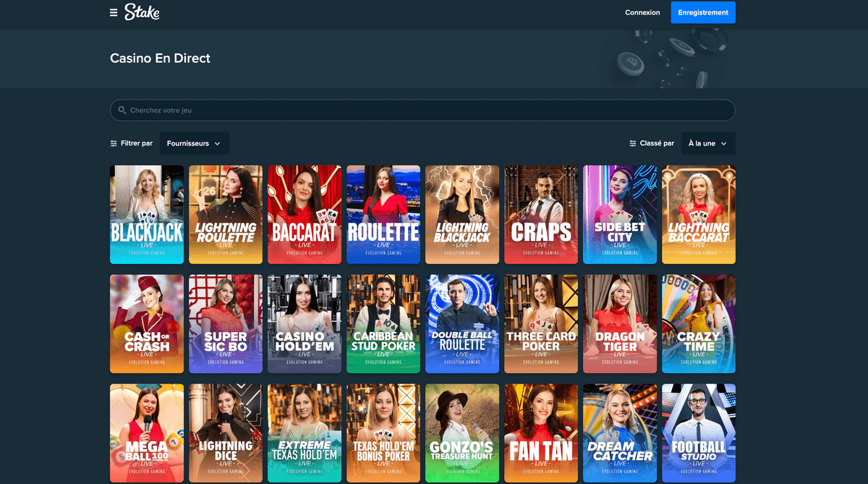The width and height of the screenshot is (868, 484).
Task: Open the Lightning Blackjack game
Action: pos(462,215)
